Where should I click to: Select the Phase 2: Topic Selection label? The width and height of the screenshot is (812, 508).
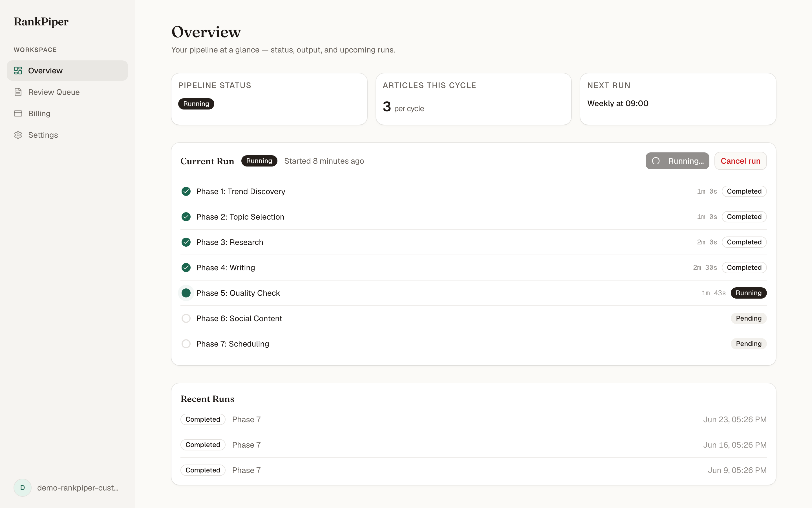(x=240, y=217)
